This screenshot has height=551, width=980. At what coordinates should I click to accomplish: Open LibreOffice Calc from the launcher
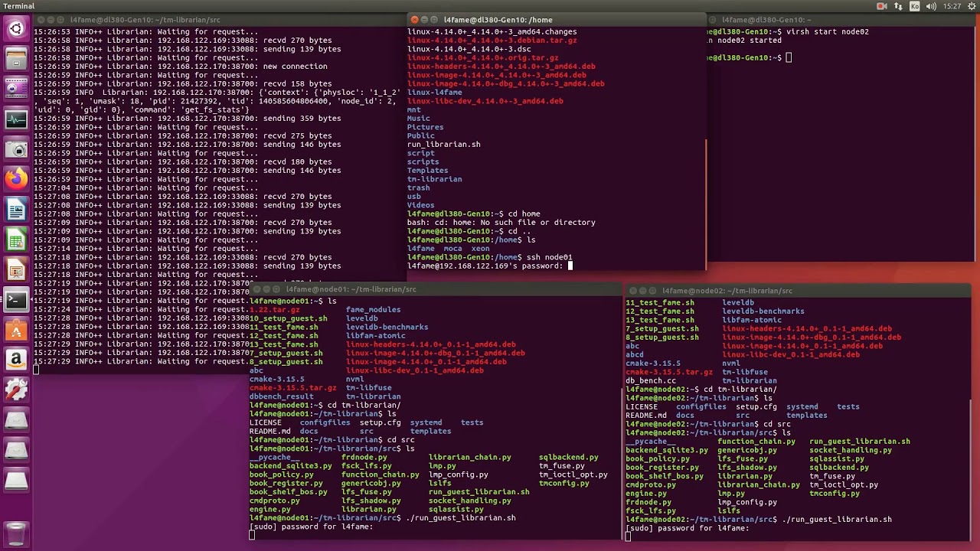(16, 240)
